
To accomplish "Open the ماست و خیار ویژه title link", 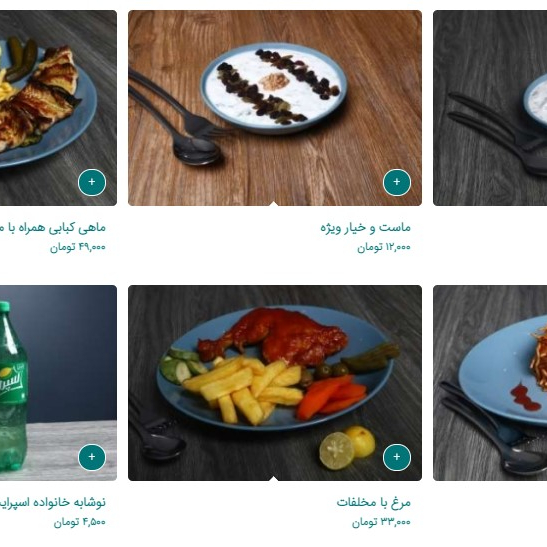I will 365,228.
